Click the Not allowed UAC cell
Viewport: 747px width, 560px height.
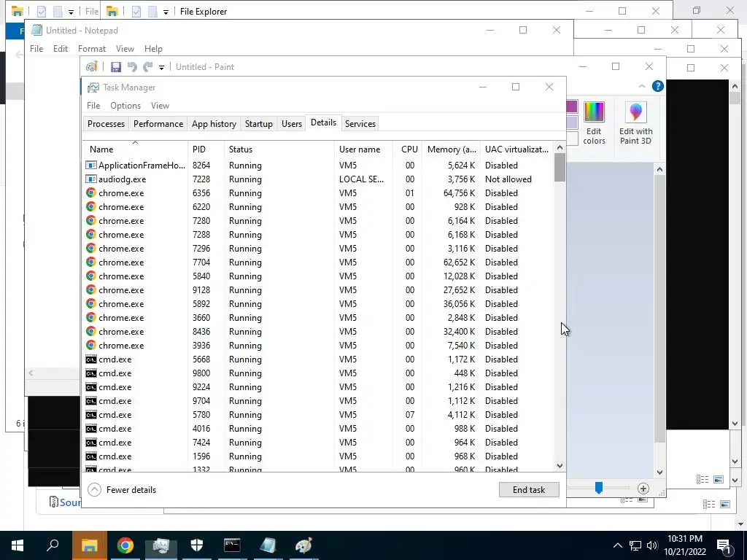click(x=508, y=179)
